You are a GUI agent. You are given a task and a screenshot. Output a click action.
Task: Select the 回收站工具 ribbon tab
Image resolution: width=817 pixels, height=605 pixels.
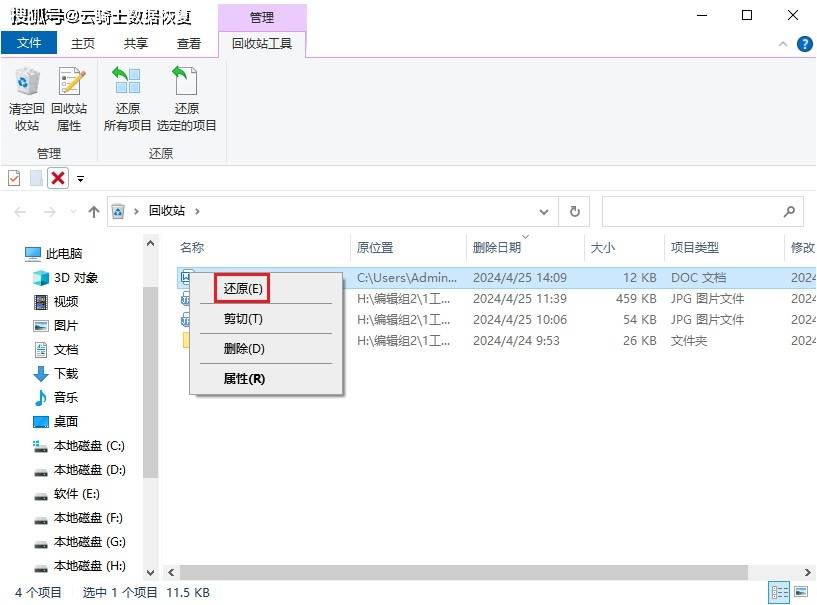point(262,43)
